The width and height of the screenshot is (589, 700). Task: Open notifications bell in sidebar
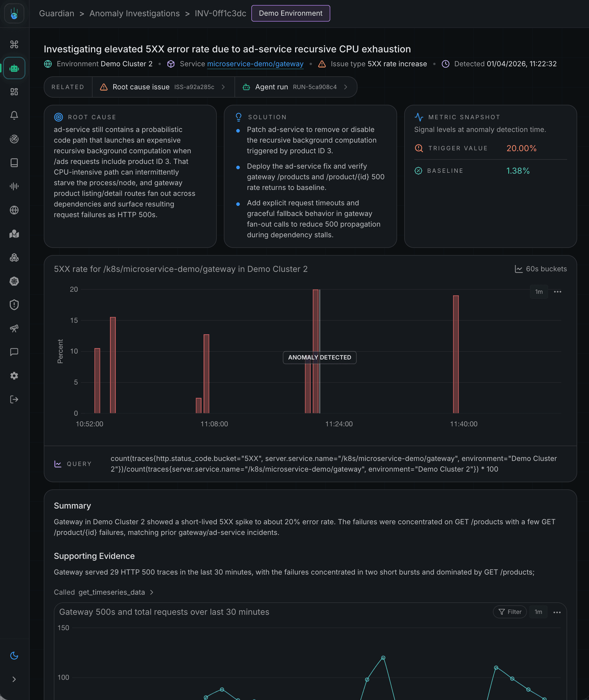point(14,115)
